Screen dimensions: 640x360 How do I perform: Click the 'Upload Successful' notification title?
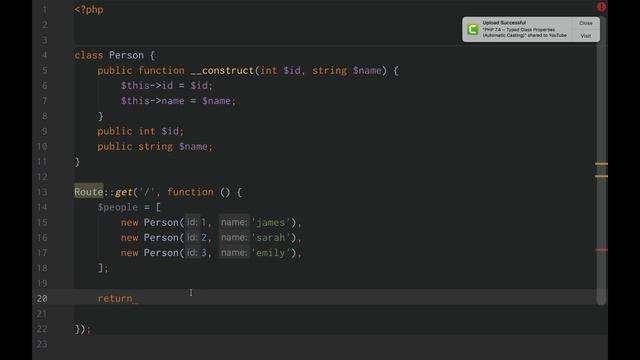(x=504, y=23)
